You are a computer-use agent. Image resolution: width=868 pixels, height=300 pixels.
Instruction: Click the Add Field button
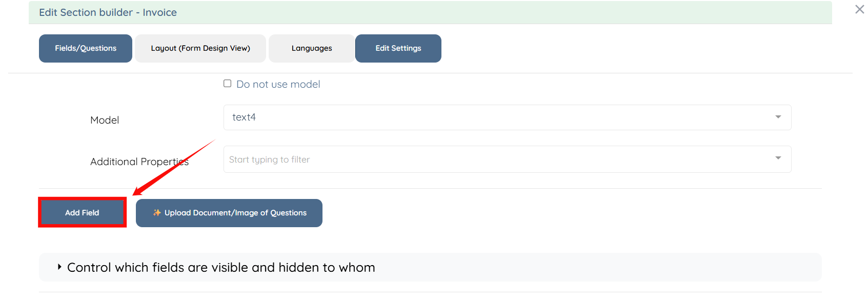pos(82,212)
